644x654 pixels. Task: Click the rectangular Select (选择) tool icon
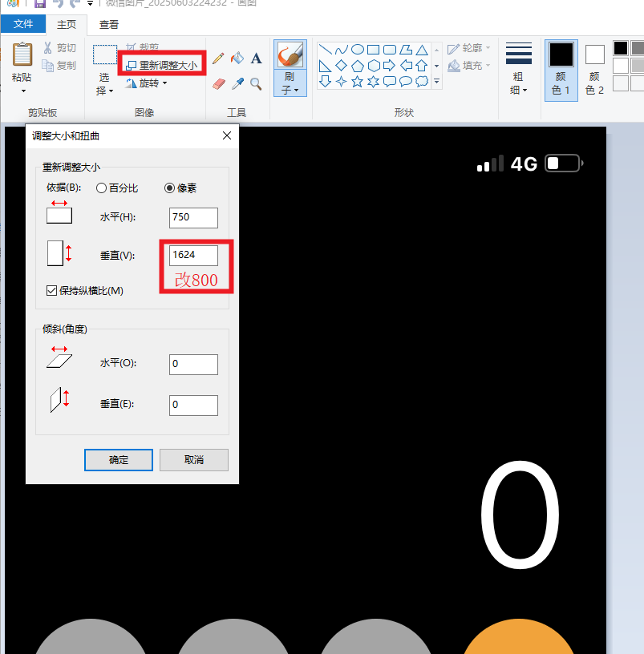pos(104,54)
